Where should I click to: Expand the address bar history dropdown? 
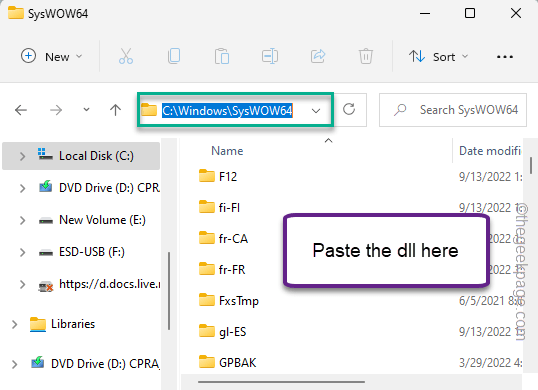click(316, 110)
